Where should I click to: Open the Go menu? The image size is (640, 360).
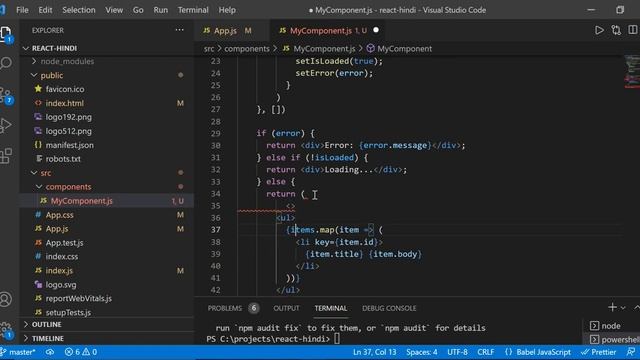pos(138,10)
